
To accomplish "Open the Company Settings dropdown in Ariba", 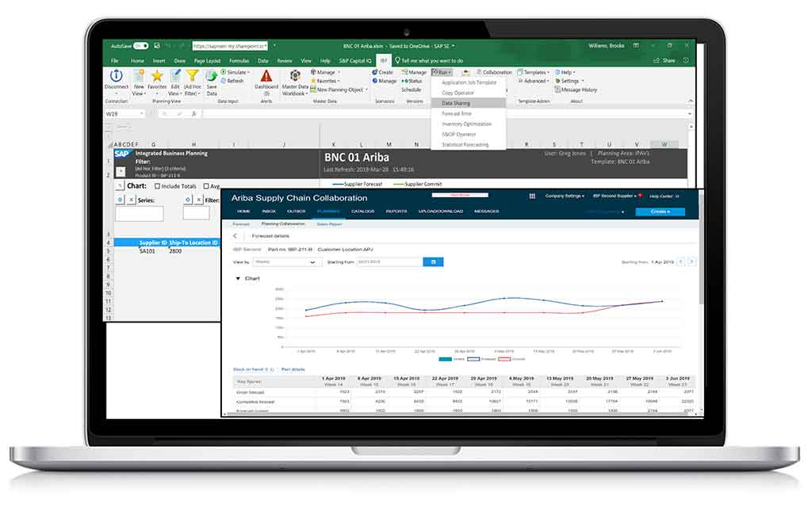I will (565, 196).
